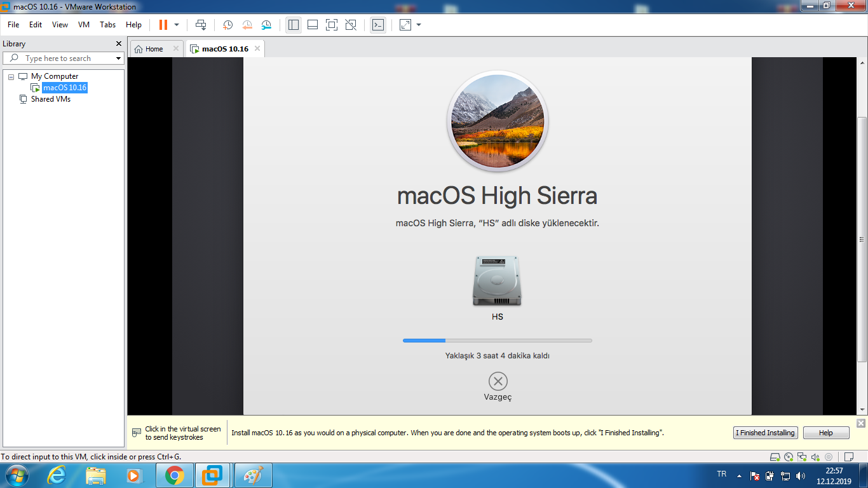Close the Library panel
Screen dimensions: 868x488
point(118,44)
